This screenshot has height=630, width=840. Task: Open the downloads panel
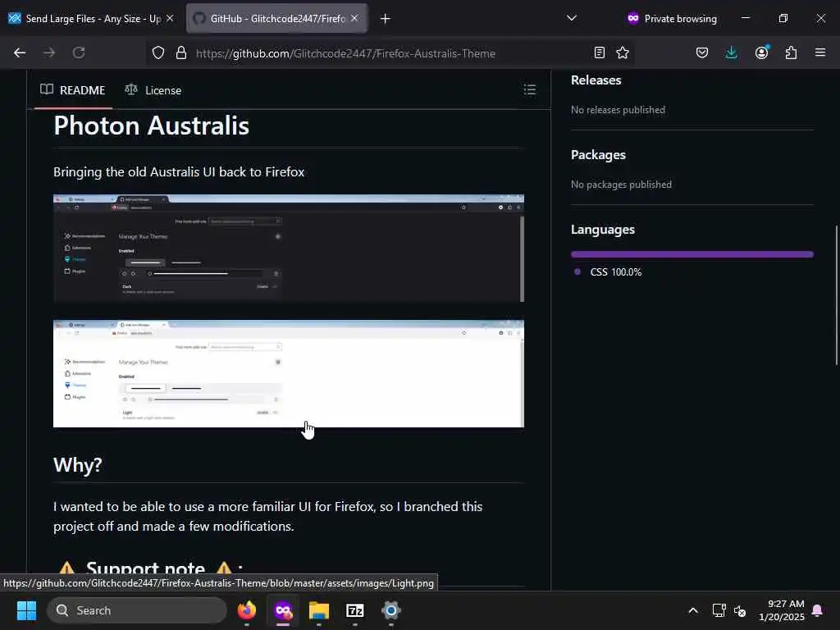tap(731, 52)
